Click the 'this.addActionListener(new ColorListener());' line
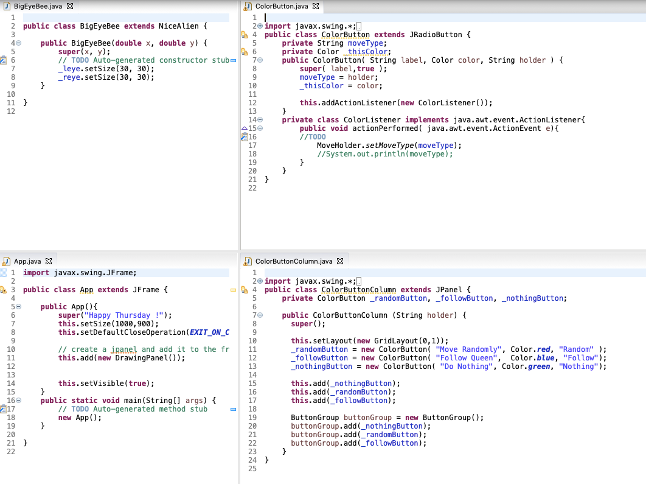This screenshot has height=484, width=646. tap(396, 103)
